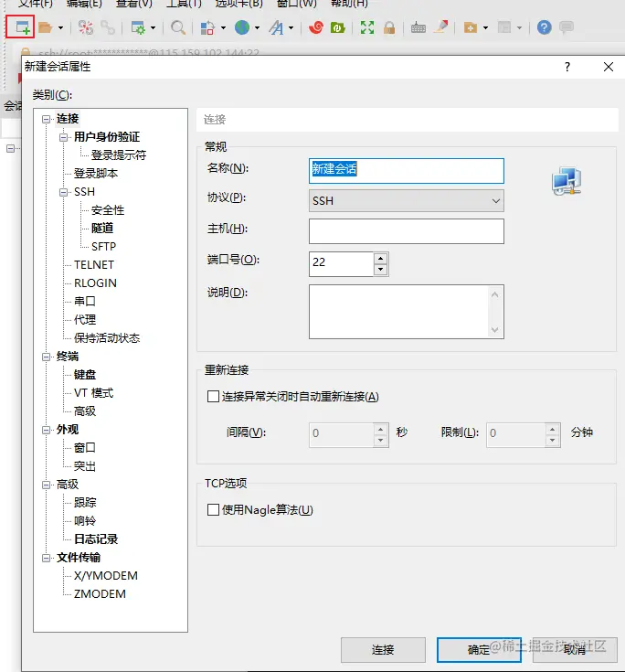Open the 协议 SSH dropdown
Image resolution: width=625 pixels, height=672 pixels.
[406, 200]
